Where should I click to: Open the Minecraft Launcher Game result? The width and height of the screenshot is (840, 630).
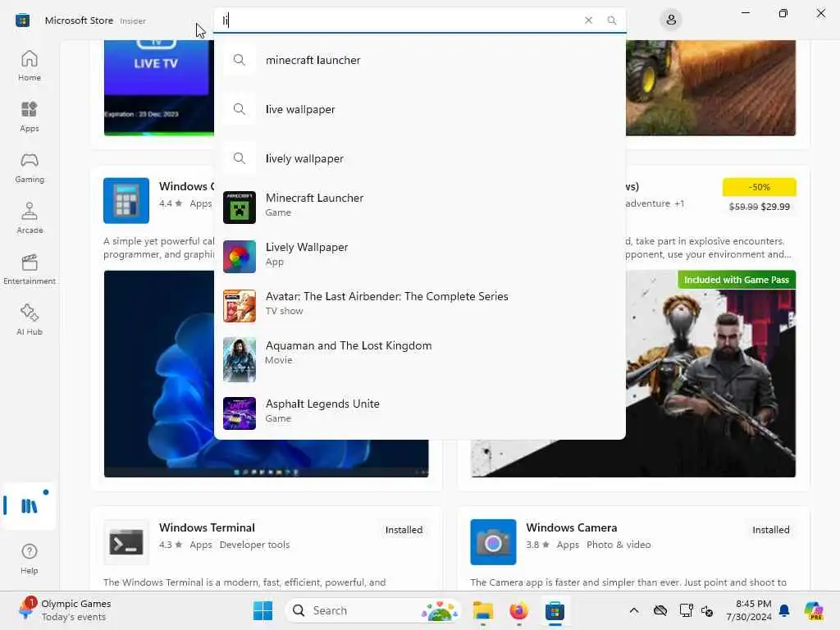pos(419,206)
